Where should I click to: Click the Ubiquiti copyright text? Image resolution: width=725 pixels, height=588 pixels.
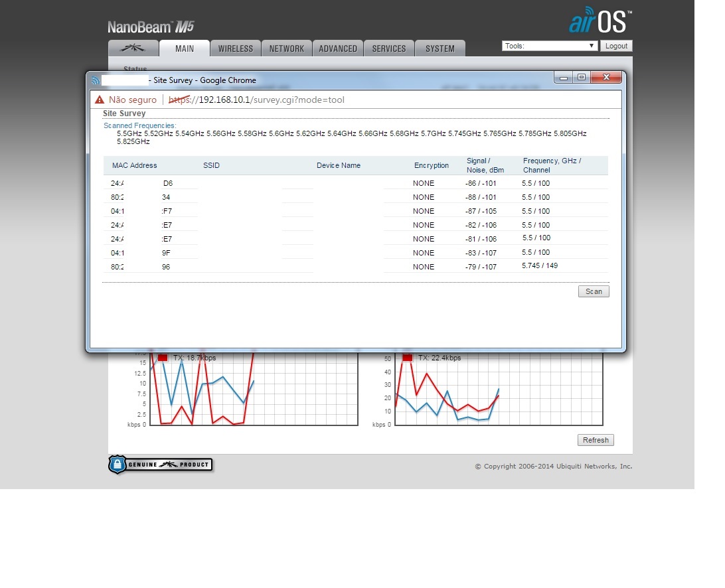(x=554, y=467)
